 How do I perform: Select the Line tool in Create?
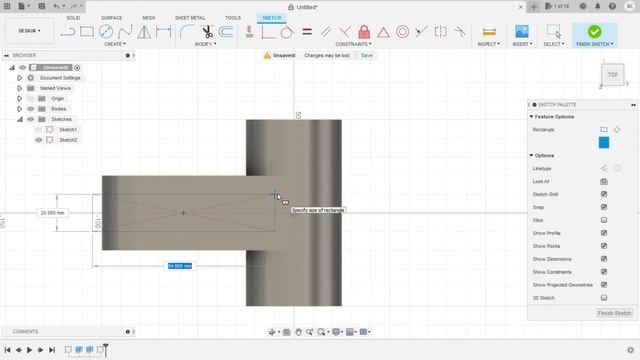(68, 32)
